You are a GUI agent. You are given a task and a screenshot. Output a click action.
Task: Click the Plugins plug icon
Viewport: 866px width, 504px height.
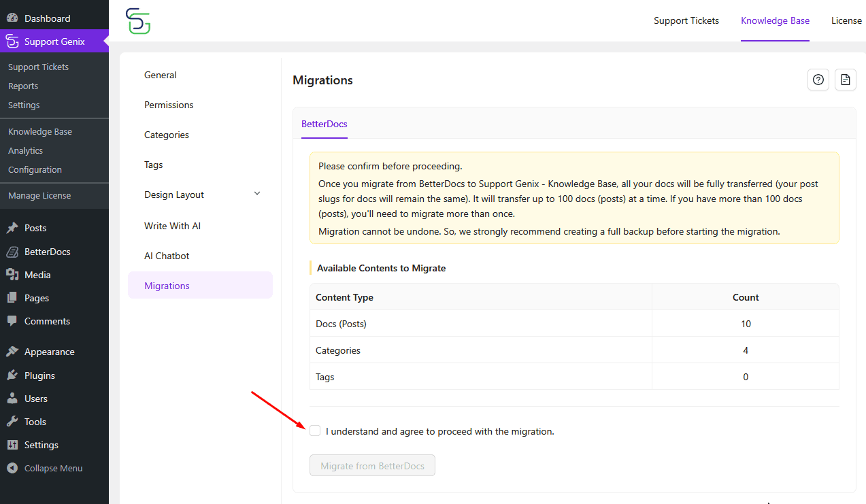click(x=12, y=375)
